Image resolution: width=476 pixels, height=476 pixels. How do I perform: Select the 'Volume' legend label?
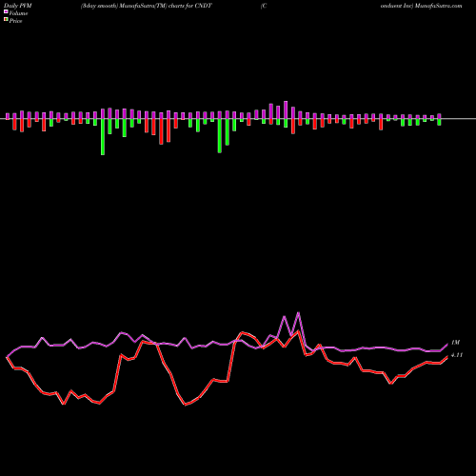tap(18, 13)
